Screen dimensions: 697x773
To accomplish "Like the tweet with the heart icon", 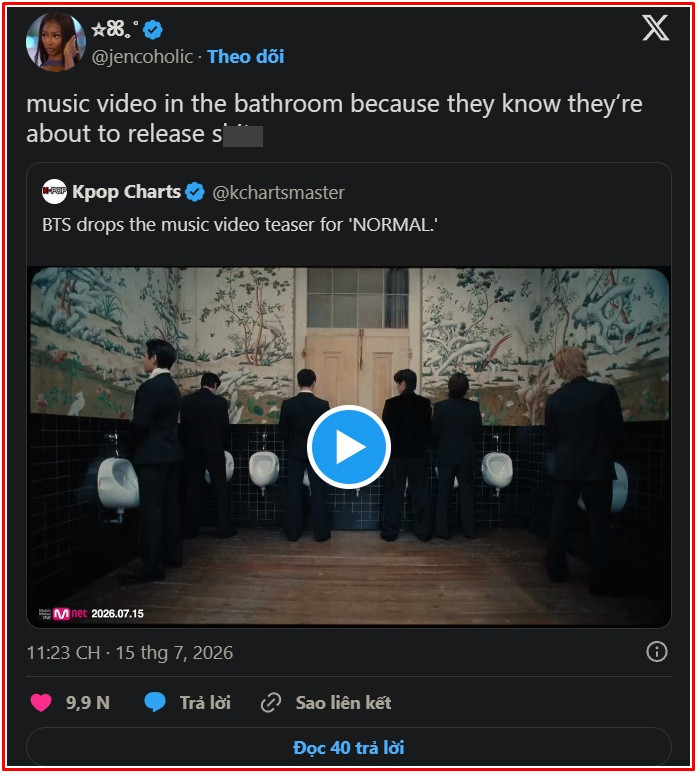I will pyautogui.click(x=41, y=703).
